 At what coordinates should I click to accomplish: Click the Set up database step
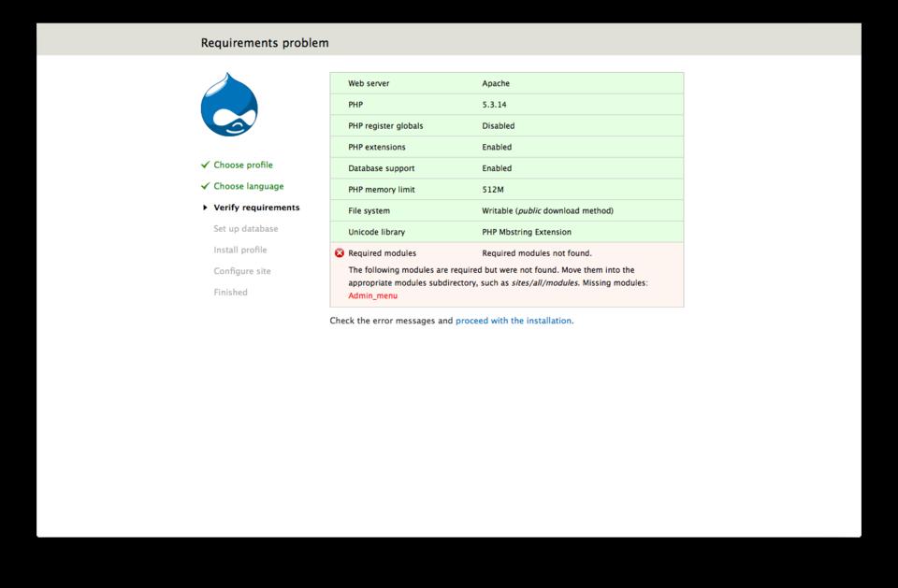pos(245,229)
